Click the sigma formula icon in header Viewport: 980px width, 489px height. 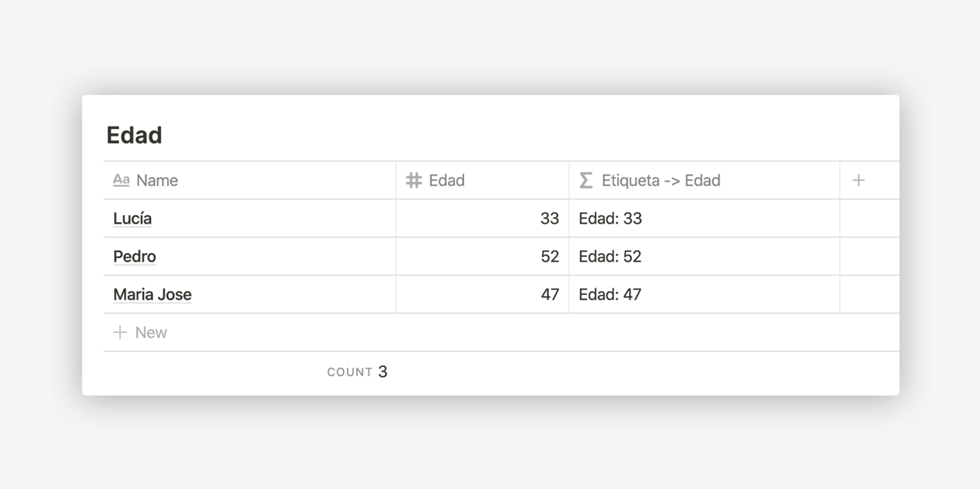pos(586,180)
